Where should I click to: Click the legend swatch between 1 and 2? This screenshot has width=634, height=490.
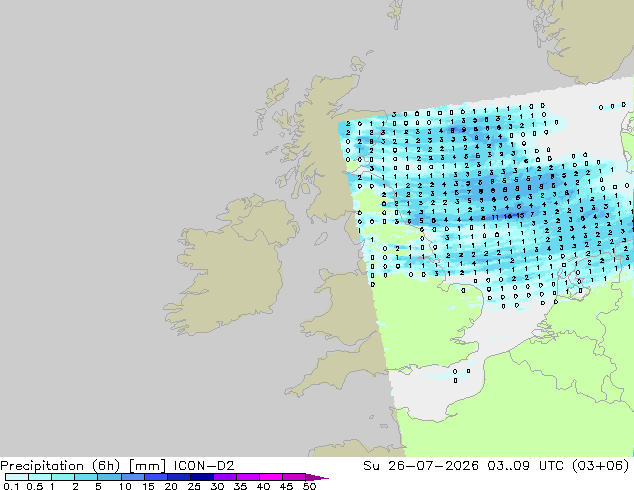click(63, 477)
